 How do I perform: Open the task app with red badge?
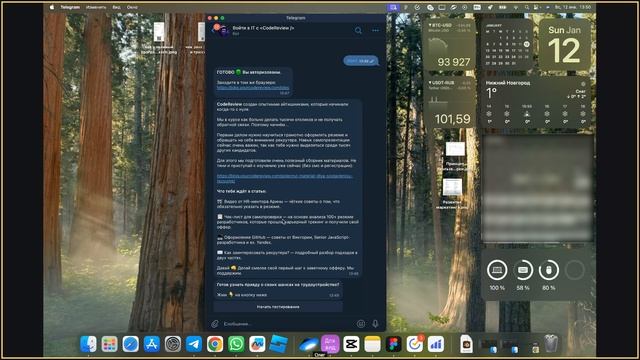[415, 344]
